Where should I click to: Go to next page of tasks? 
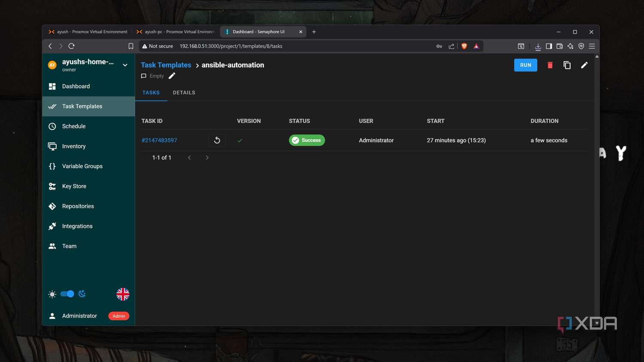207,158
